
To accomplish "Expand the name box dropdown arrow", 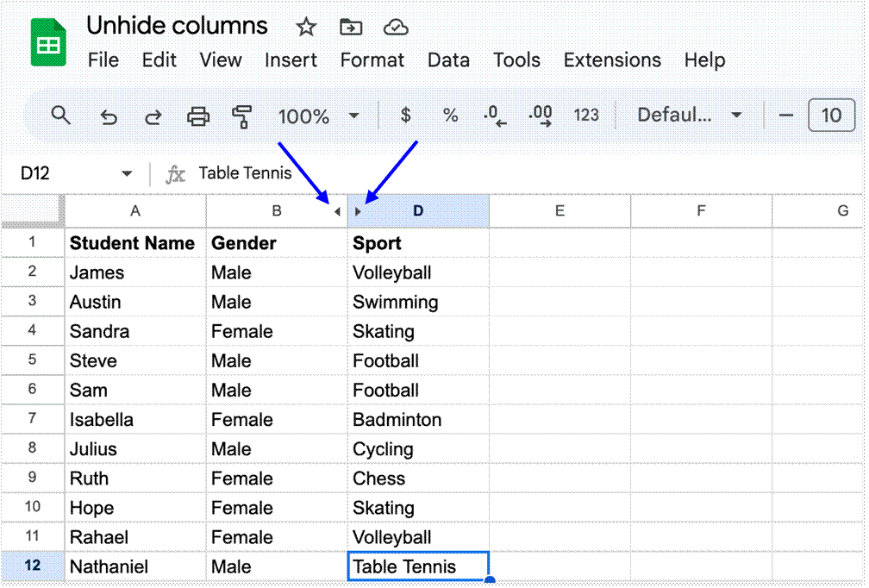I will tap(128, 172).
